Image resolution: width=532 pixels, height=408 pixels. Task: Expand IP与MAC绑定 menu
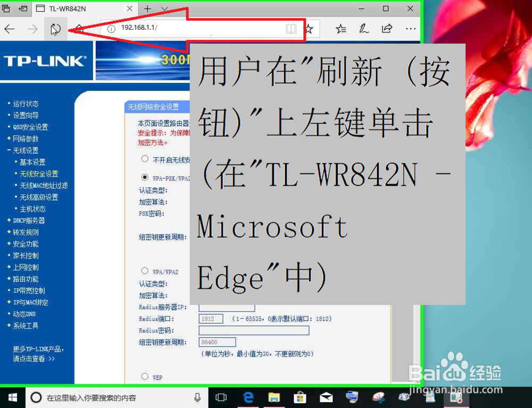pyautogui.click(x=30, y=303)
